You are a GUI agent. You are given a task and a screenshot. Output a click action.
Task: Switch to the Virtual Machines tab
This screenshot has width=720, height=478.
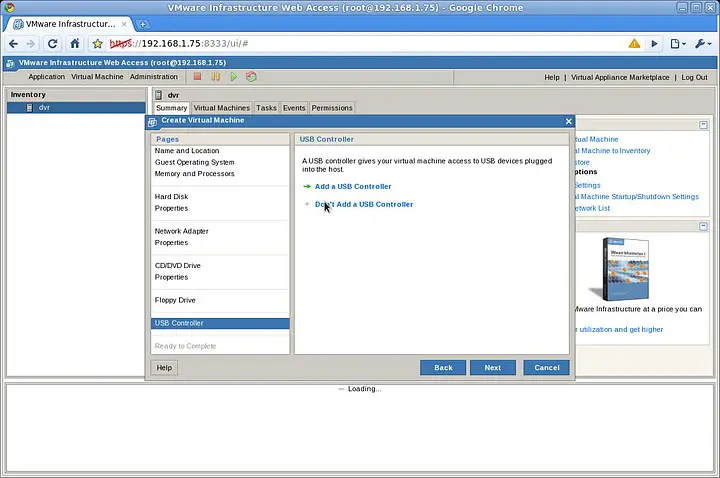pyautogui.click(x=221, y=108)
